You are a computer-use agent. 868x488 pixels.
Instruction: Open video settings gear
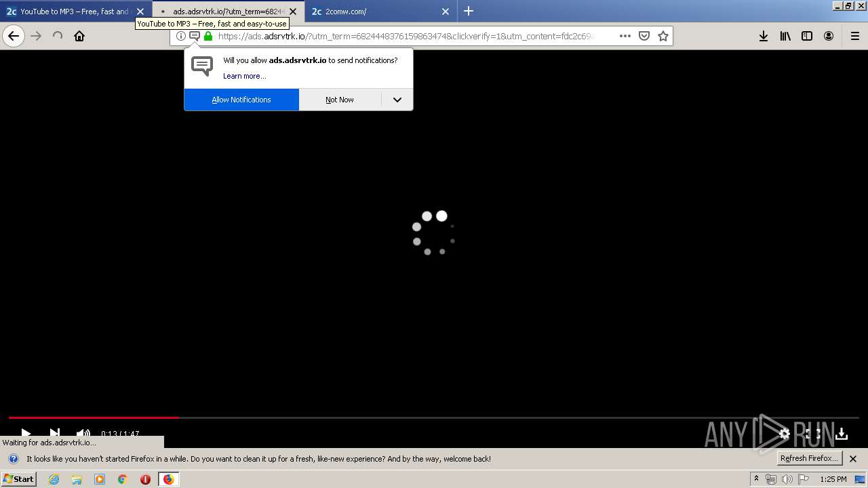point(785,434)
